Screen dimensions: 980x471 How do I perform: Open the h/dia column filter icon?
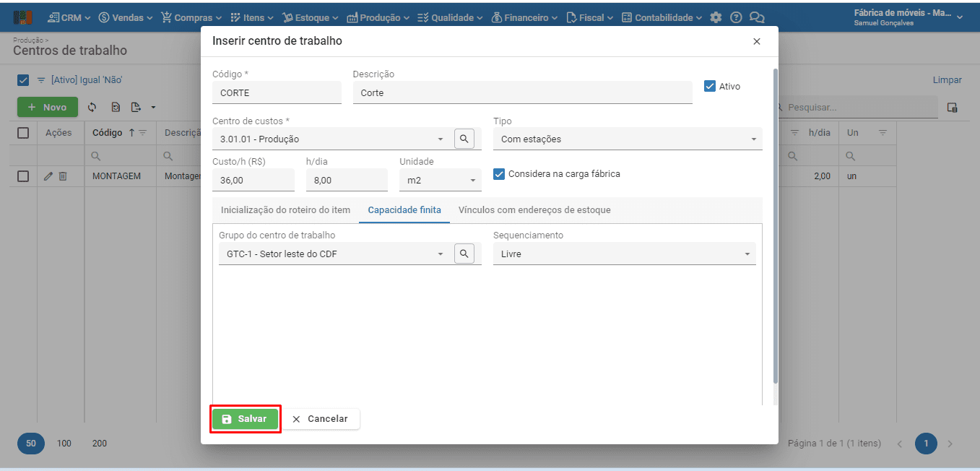(794, 133)
